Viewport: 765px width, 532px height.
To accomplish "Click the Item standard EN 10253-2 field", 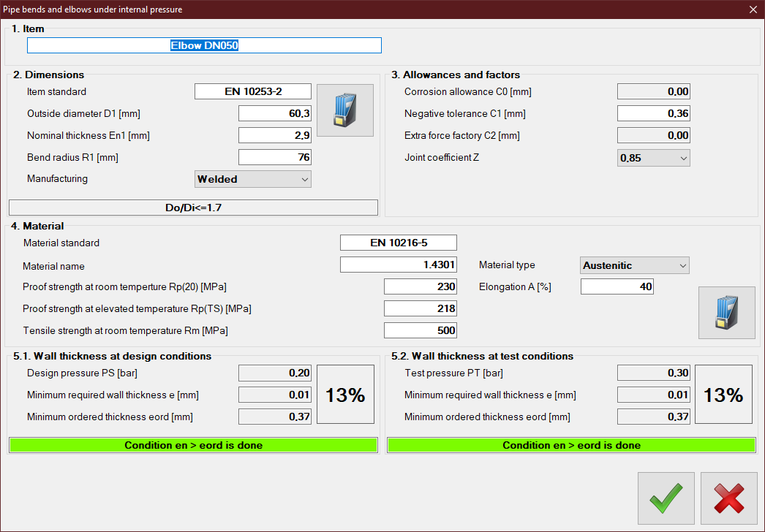I will 252,92.
